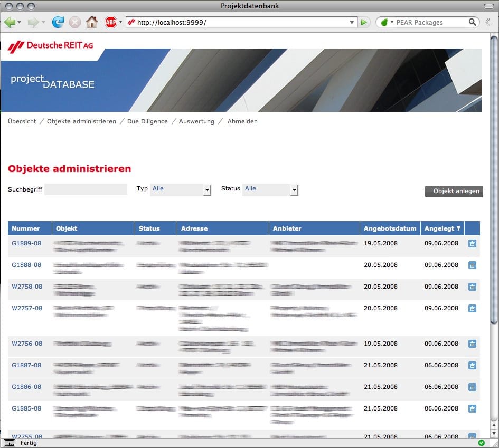
Task: Click the Stop loading icon
Action: click(75, 22)
